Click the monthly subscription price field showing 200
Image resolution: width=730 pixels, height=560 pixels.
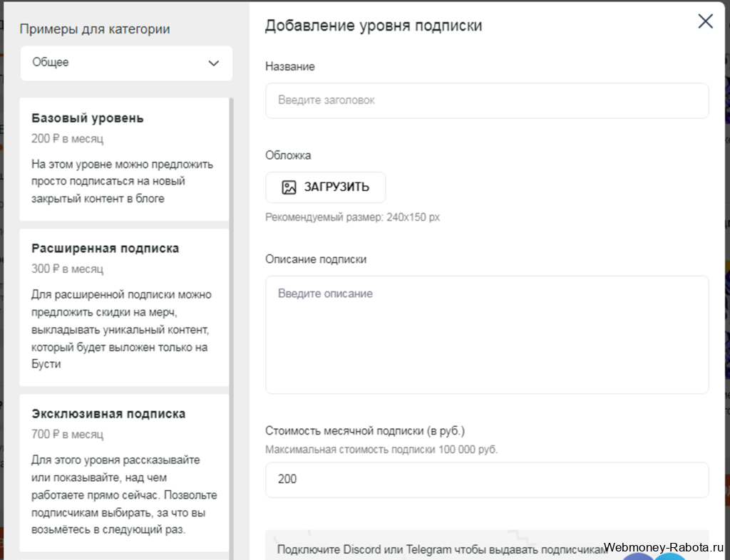[487, 479]
